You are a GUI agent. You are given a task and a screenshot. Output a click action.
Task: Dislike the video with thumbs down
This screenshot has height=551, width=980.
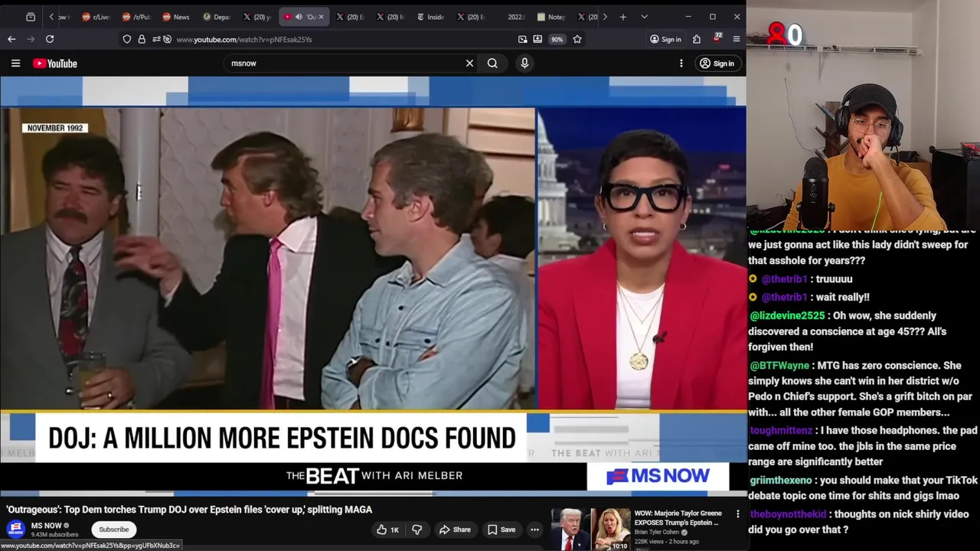(x=417, y=530)
